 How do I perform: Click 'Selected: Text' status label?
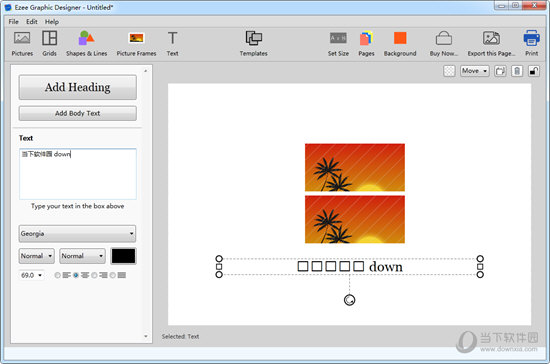180,336
